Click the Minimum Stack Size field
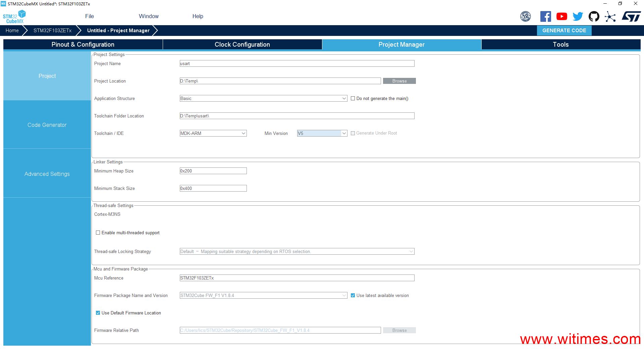The width and height of the screenshot is (644, 349). coord(213,188)
